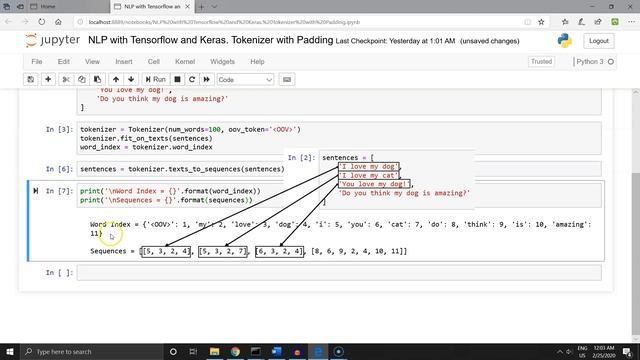Restart kernel and run all cells

207,80
